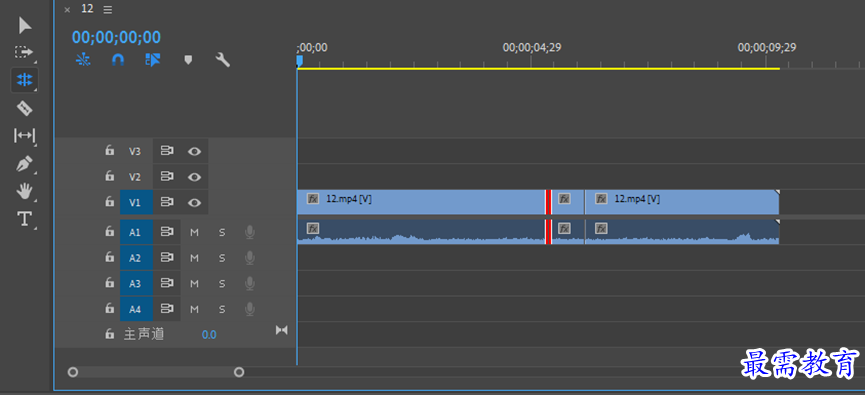Image resolution: width=865 pixels, height=395 pixels.
Task: Toggle sync lock on track V2
Action: point(167,177)
